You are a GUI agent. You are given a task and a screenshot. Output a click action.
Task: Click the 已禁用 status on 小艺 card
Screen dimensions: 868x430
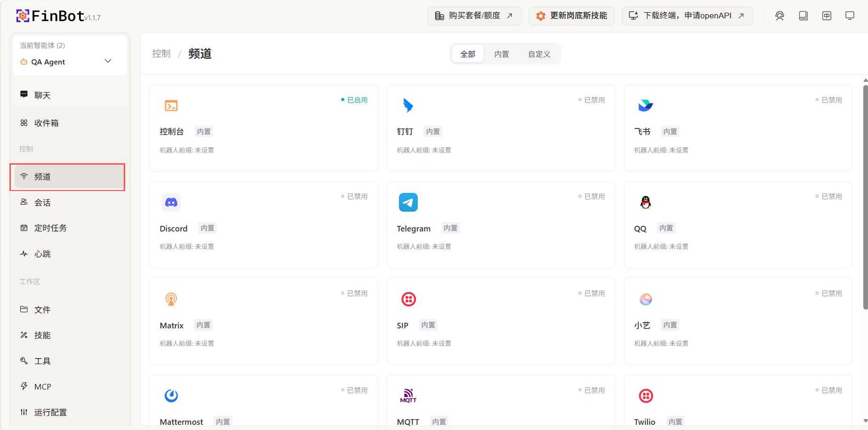(828, 293)
